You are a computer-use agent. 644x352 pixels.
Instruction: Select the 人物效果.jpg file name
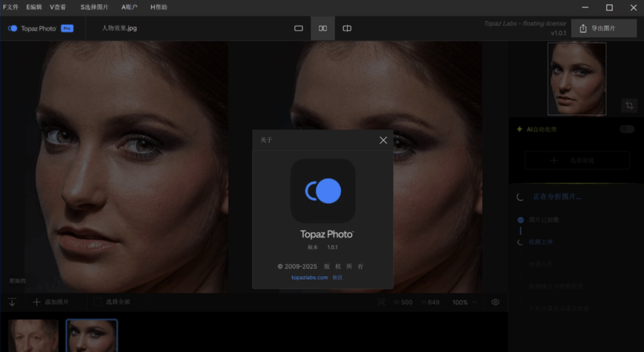[x=119, y=28]
